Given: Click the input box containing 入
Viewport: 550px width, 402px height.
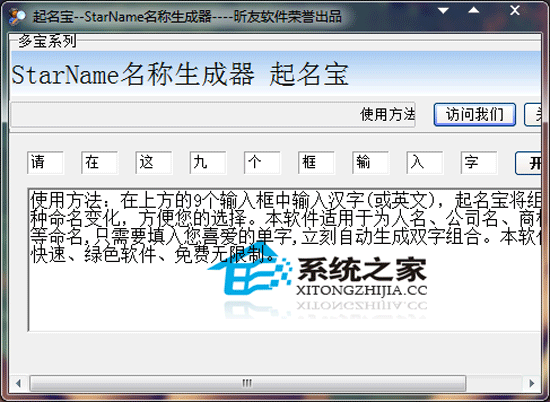Looking at the screenshot, I should [424, 162].
